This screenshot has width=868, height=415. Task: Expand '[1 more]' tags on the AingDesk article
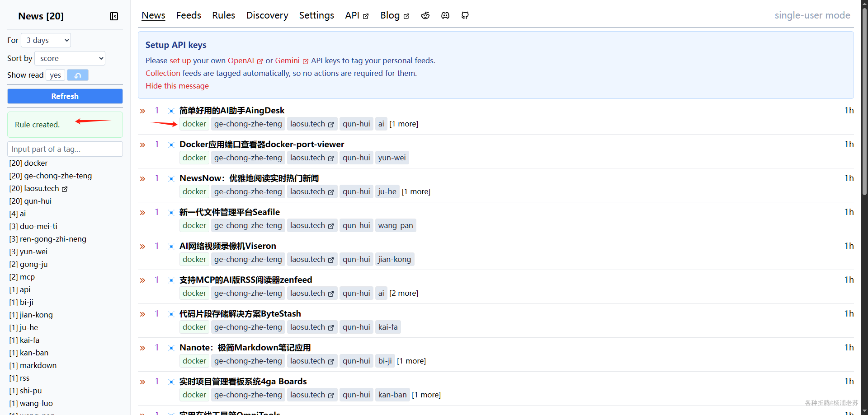coord(404,124)
